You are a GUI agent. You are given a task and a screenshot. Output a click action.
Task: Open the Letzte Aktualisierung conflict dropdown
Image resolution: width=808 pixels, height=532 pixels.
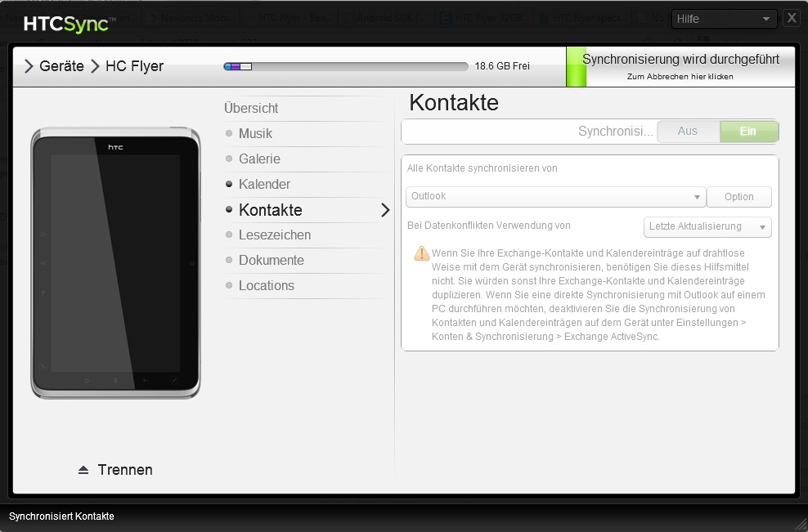coord(707,226)
